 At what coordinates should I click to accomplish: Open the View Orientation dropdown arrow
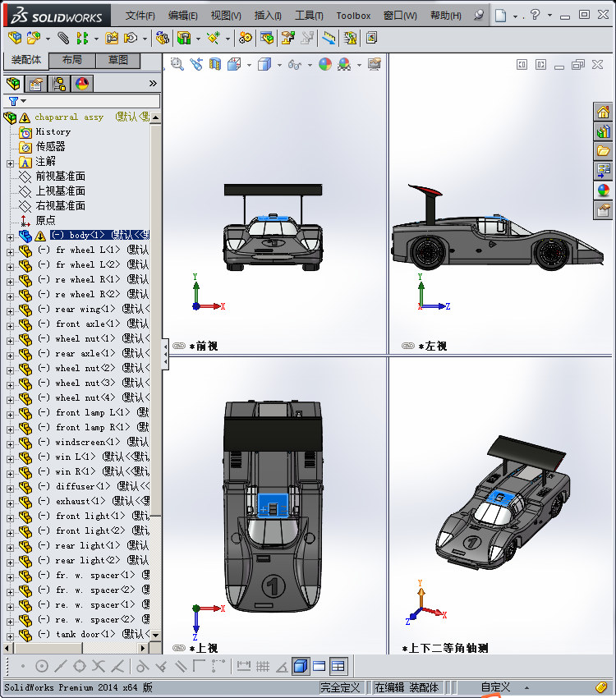249,66
